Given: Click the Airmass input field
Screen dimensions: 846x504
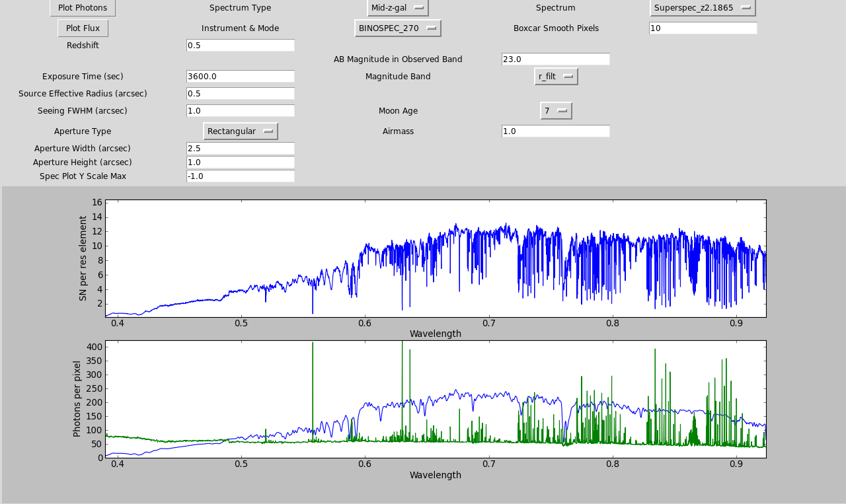Looking at the screenshot, I should [555, 131].
